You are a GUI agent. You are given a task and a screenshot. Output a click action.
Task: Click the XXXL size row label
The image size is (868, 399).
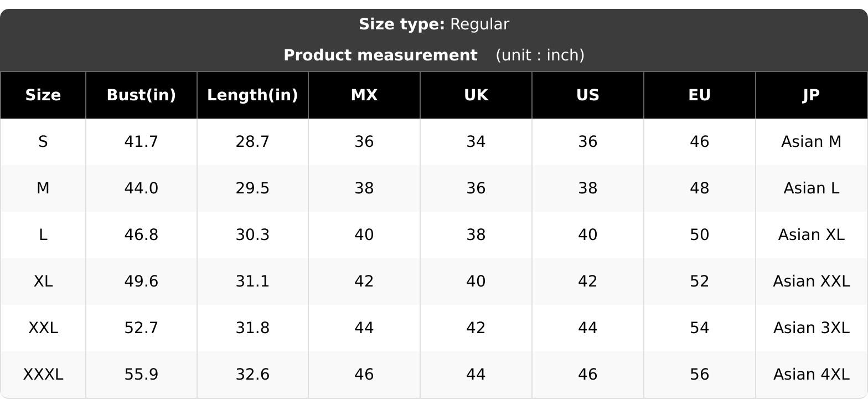pos(43,375)
